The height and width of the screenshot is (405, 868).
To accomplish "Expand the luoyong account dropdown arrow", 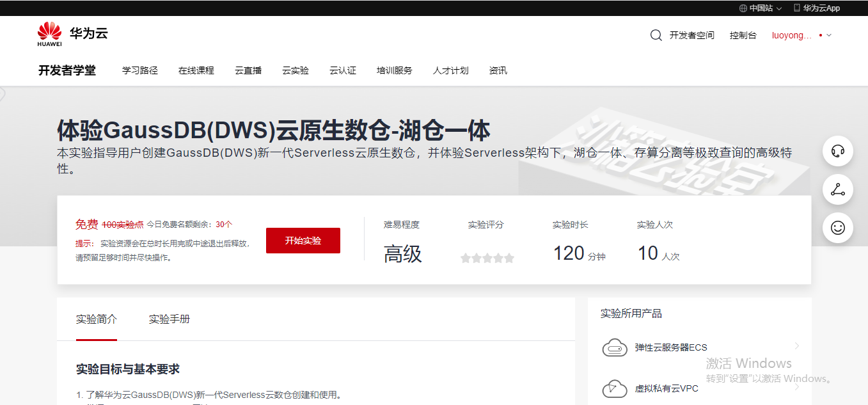I will [x=829, y=35].
